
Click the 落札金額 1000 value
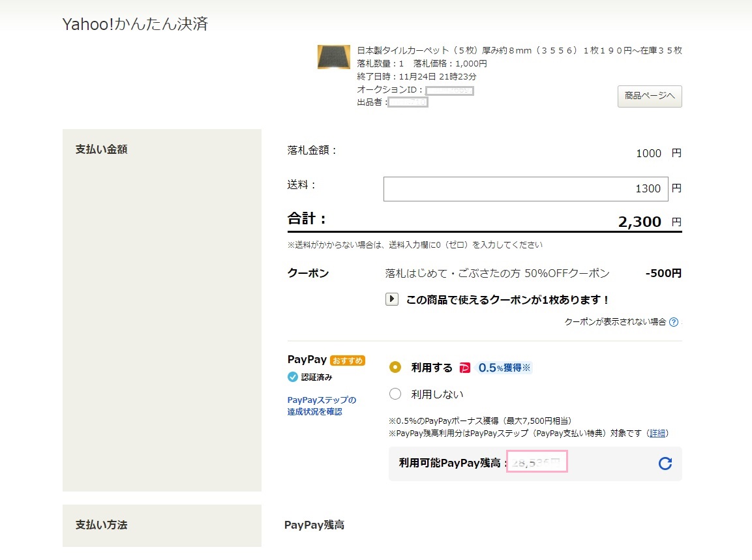tap(648, 153)
